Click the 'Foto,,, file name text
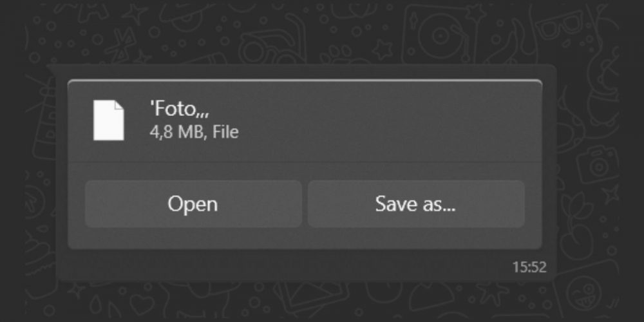The image size is (644, 322). 180,109
